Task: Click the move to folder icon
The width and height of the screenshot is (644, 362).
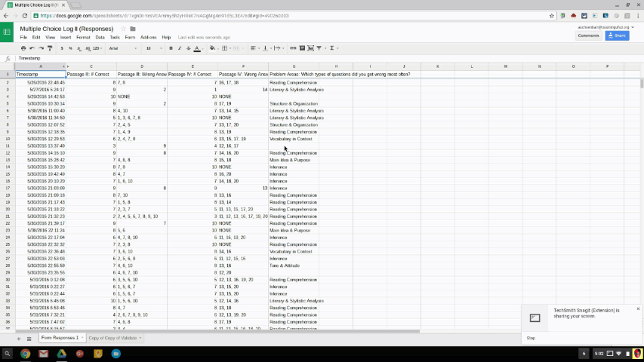Action: [x=133, y=29]
